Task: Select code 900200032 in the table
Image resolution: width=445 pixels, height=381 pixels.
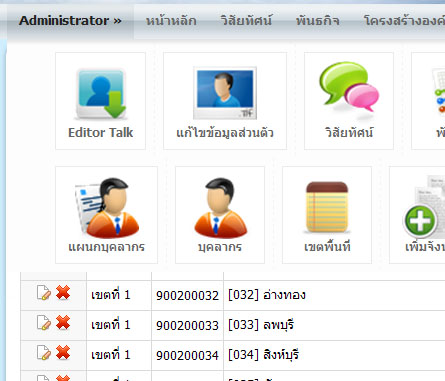Action: coord(187,295)
